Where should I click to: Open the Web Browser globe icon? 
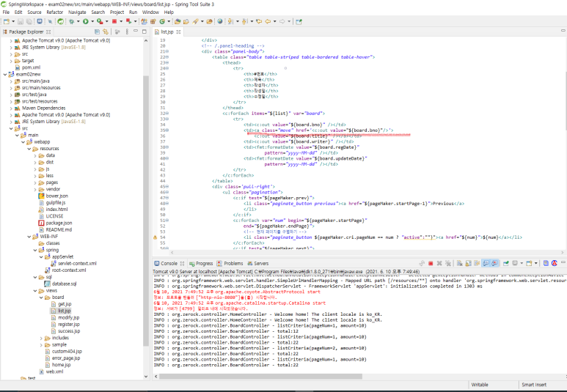tap(220, 21)
